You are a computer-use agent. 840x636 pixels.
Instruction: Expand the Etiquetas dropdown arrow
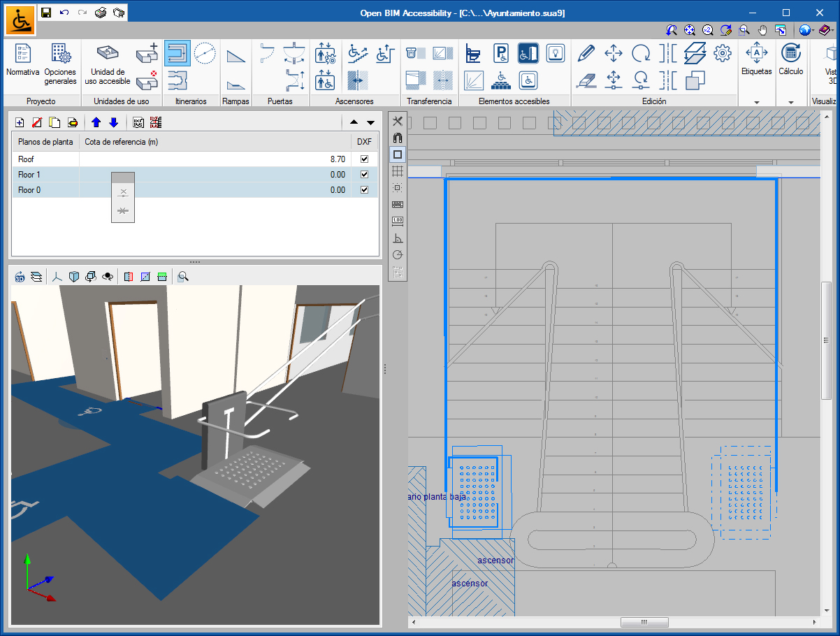(757, 102)
